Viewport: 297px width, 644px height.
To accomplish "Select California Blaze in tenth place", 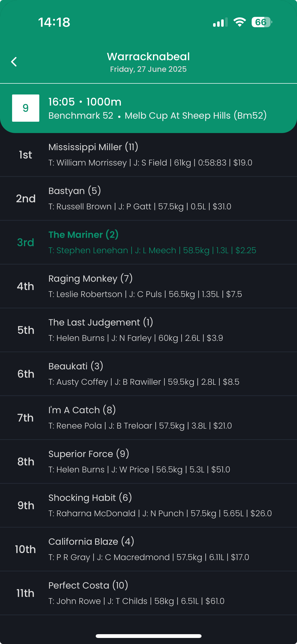I will (148, 549).
